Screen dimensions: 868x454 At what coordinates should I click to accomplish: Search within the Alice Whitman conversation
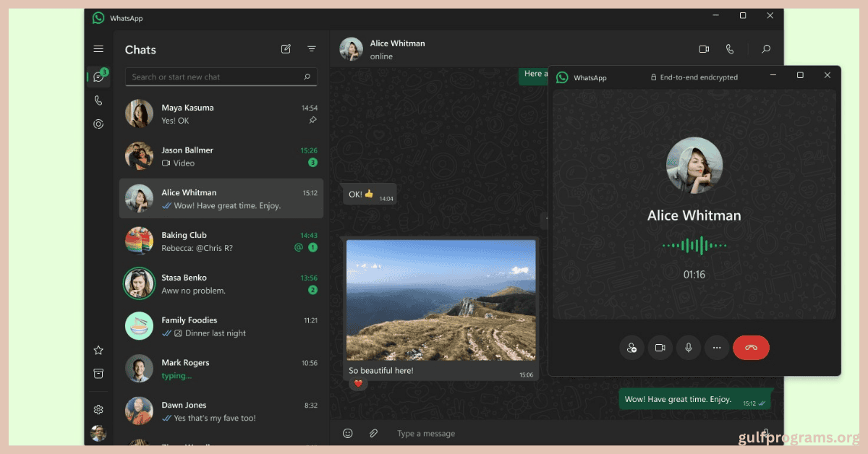[766, 49]
